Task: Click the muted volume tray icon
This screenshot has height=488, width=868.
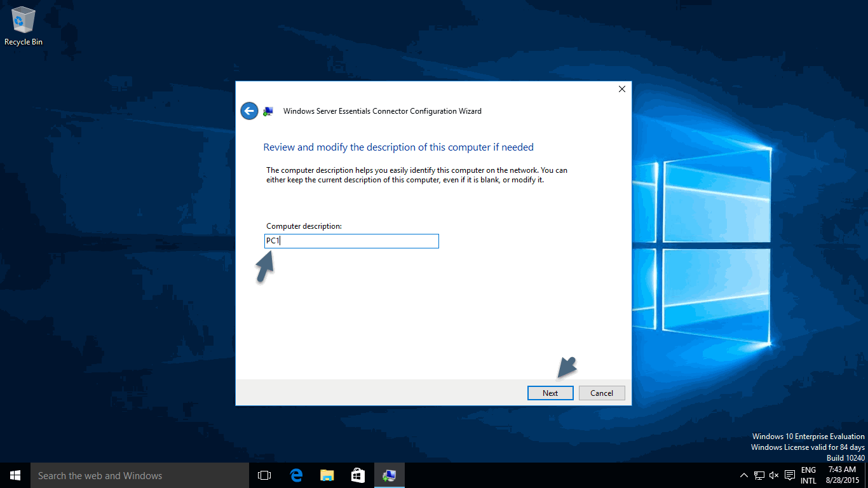Action: (774, 475)
